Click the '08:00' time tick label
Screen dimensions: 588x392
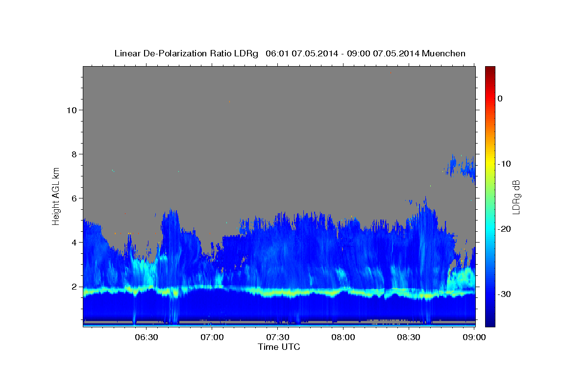(x=343, y=338)
